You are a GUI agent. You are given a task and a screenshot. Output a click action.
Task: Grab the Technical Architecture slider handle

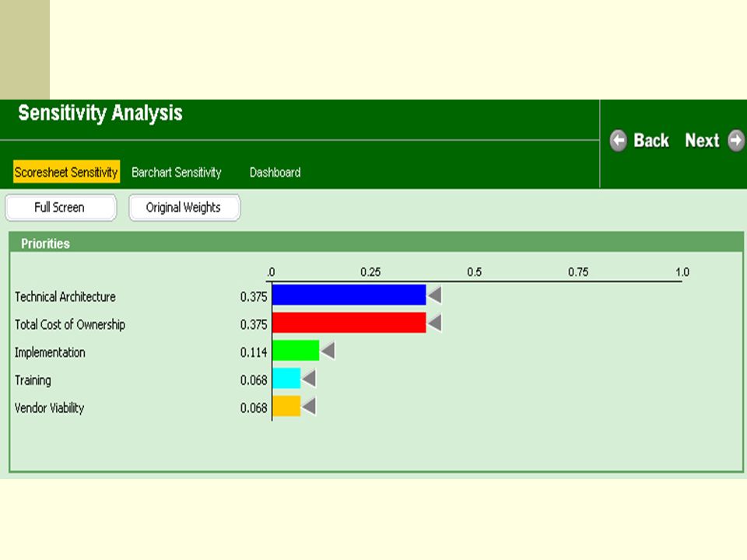point(435,296)
